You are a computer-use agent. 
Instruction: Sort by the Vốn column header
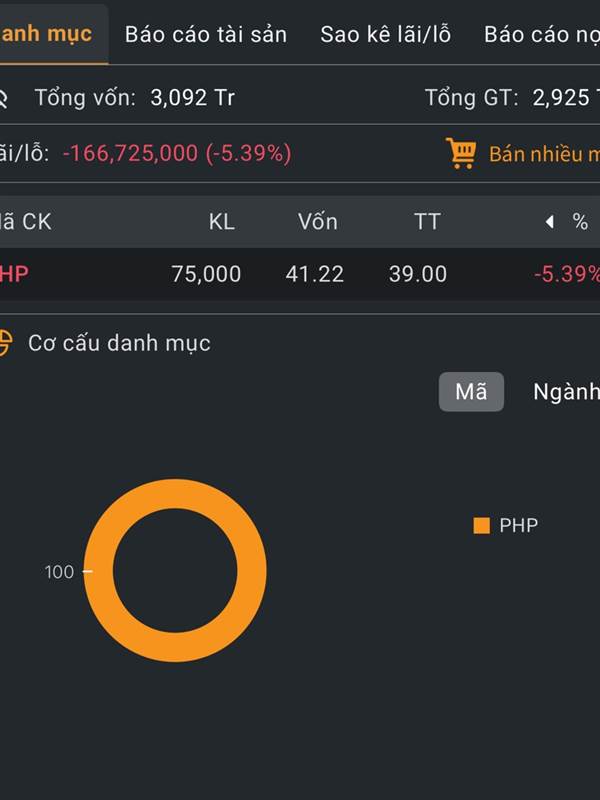[x=318, y=222]
